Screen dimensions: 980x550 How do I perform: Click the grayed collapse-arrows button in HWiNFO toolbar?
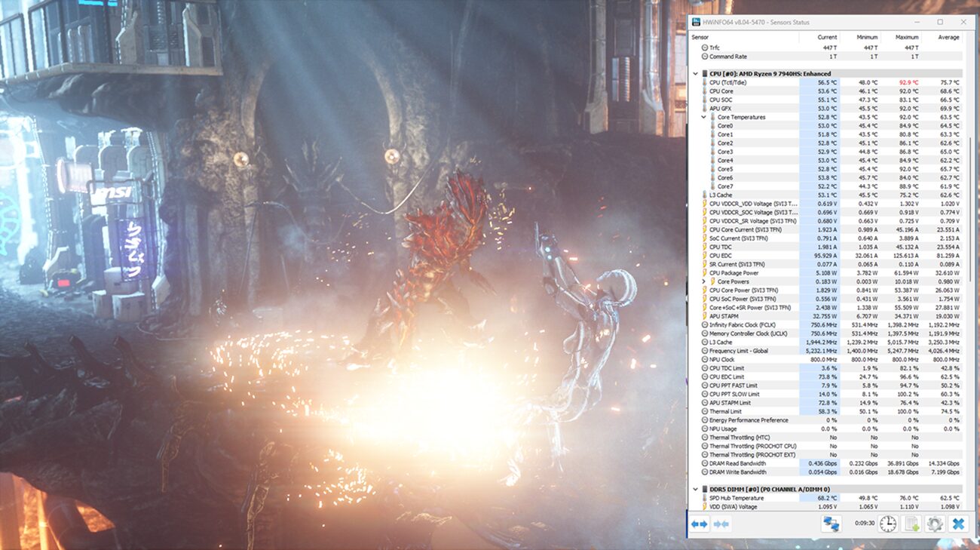[x=721, y=524]
